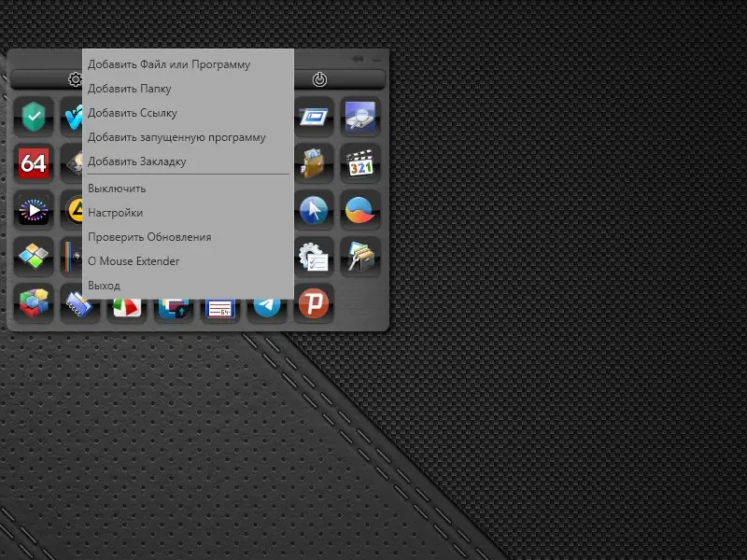The image size is (747, 560).
Task: Launch the Telegram paper plane icon
Action: (267, 309)
